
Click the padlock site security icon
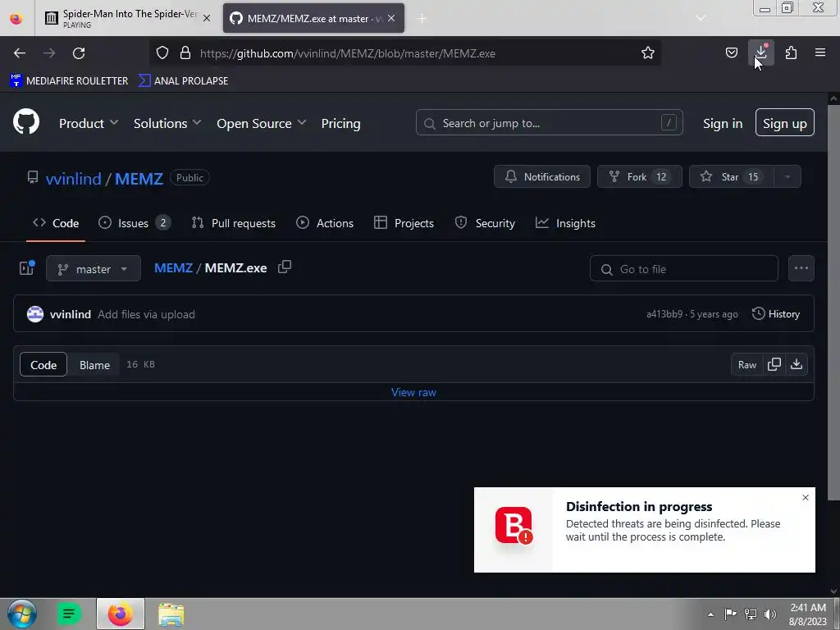(185, 52)
